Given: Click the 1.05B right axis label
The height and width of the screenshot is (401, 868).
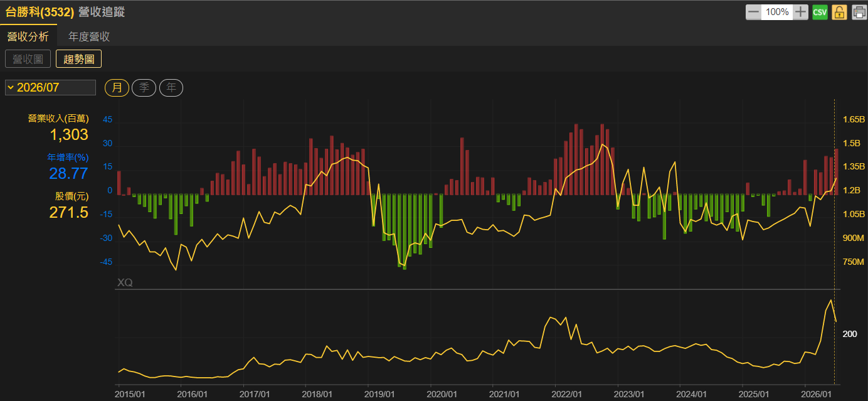Looking at the screenshot, I should pos(854,214).
